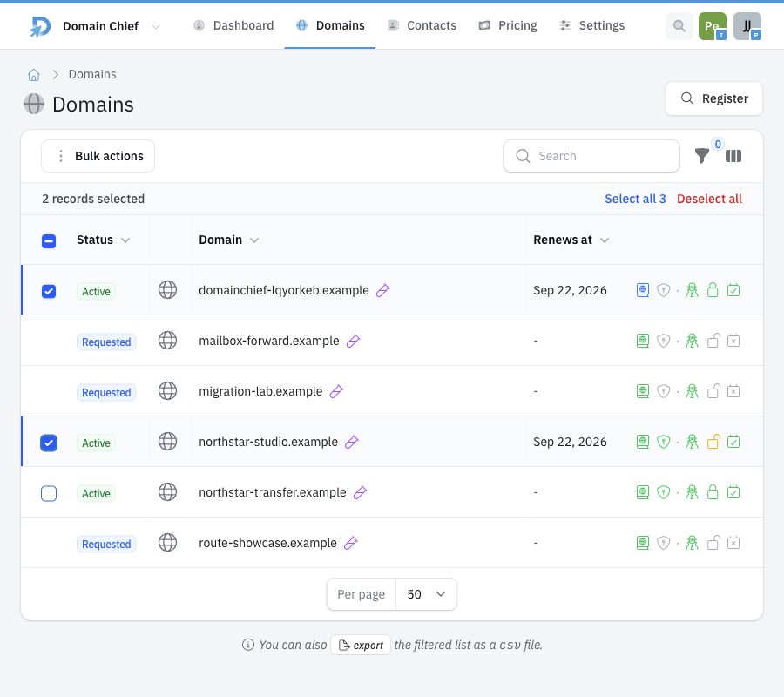The height and width of the screenshot is (697, 784).
Task: Click the yellow unlocked padlock for northstar-studio.example
Action: 713,442
